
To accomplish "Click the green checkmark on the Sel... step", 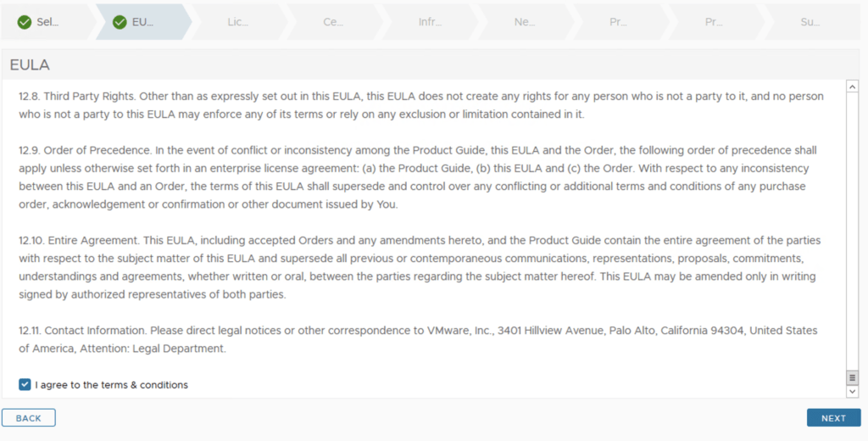I will click(x=25, y=22).
